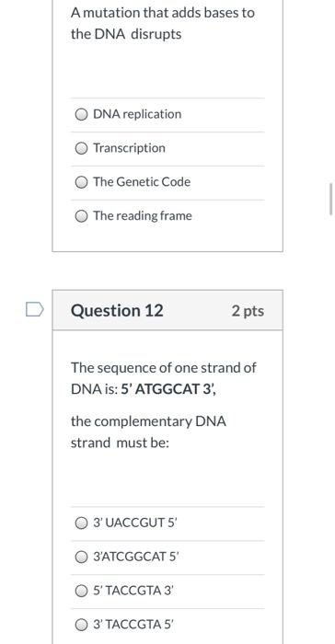Image resolution: width=335 pixels, height=644 pixels.
Task: Click the 'the complementary DNA strand must be' text
Action: pyautogui.click(x=148, y=432)
